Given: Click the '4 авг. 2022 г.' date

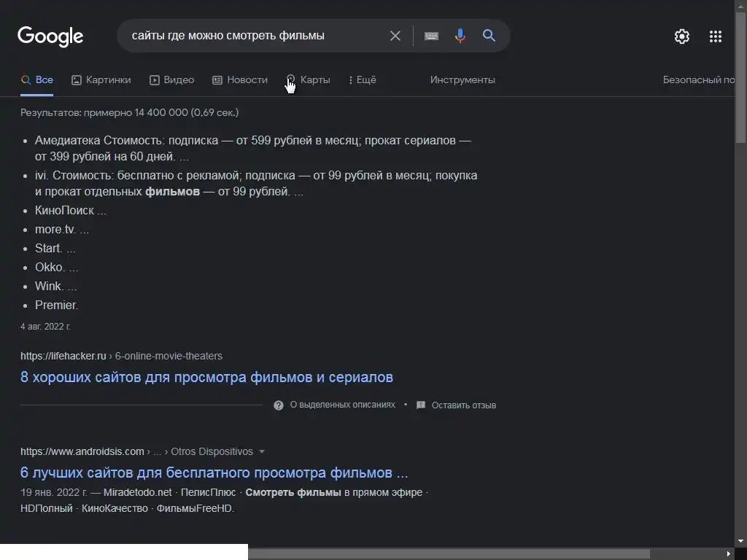Looking at the screenshot, I should (x=45, y=327).
